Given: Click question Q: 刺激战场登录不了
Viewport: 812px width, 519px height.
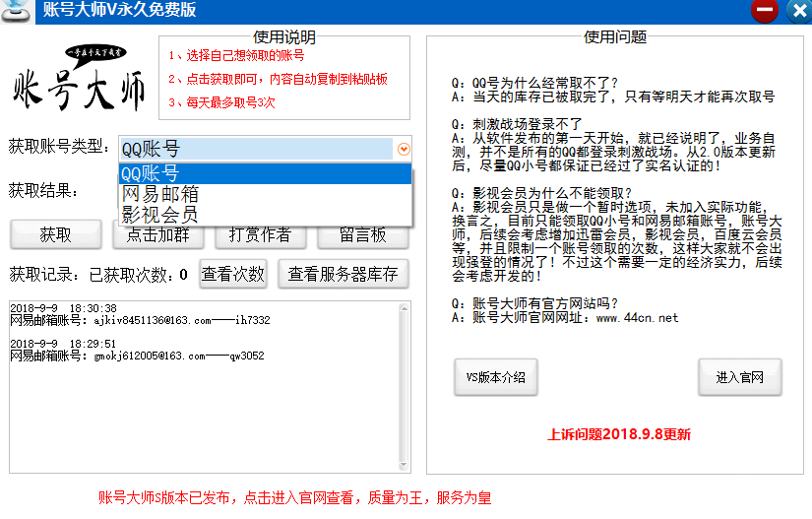Looking at the screenshot, I should (x=517, y=125).
